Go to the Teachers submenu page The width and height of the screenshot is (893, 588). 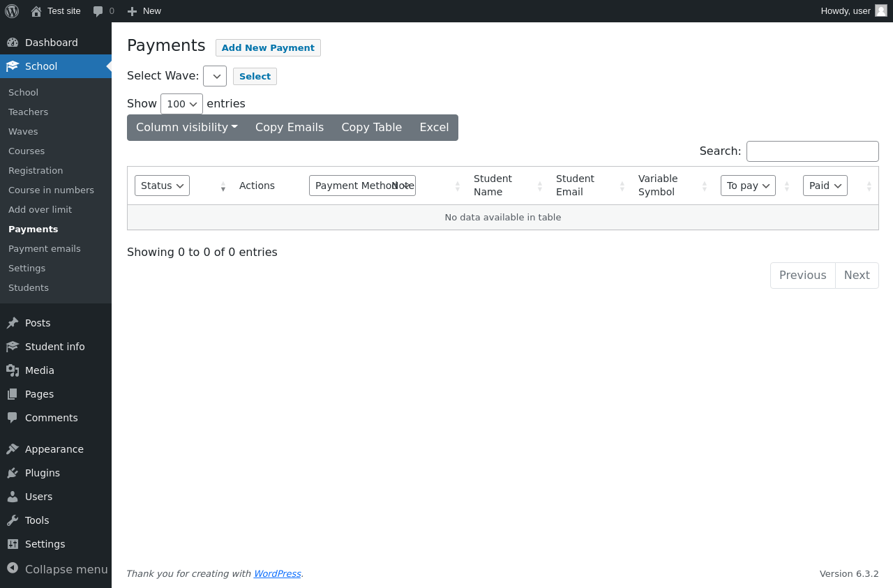pyautogui.click(x=28, y=112)
